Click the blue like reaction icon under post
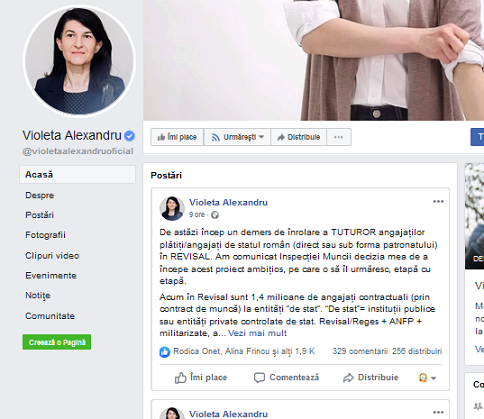484x419 pixels. tap(165, 352)
